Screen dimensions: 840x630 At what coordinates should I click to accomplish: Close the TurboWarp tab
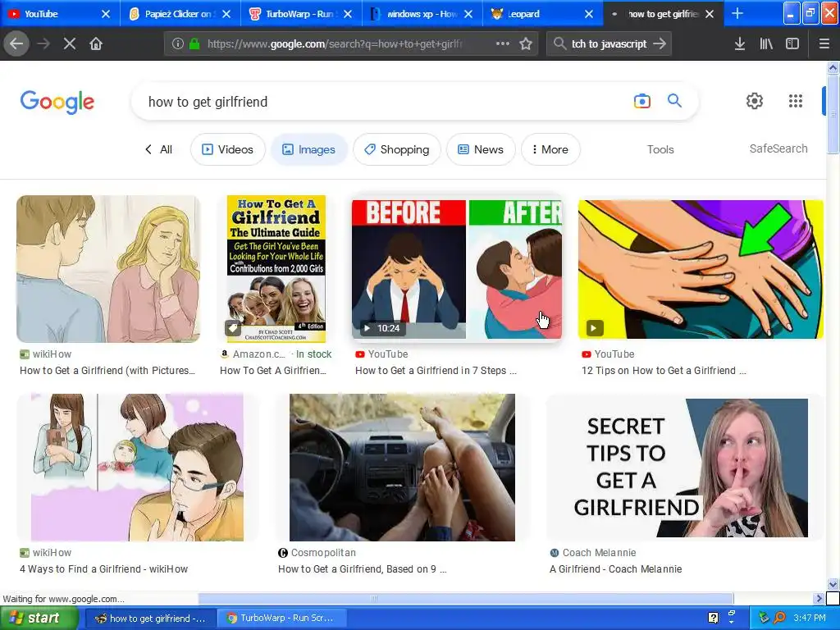click(348, 14)
